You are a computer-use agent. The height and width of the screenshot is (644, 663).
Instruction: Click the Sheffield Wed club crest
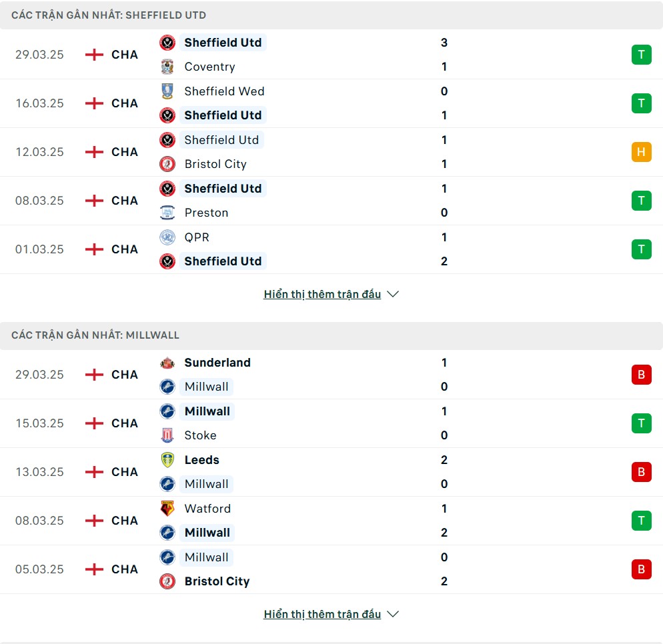tap(167, 91)
